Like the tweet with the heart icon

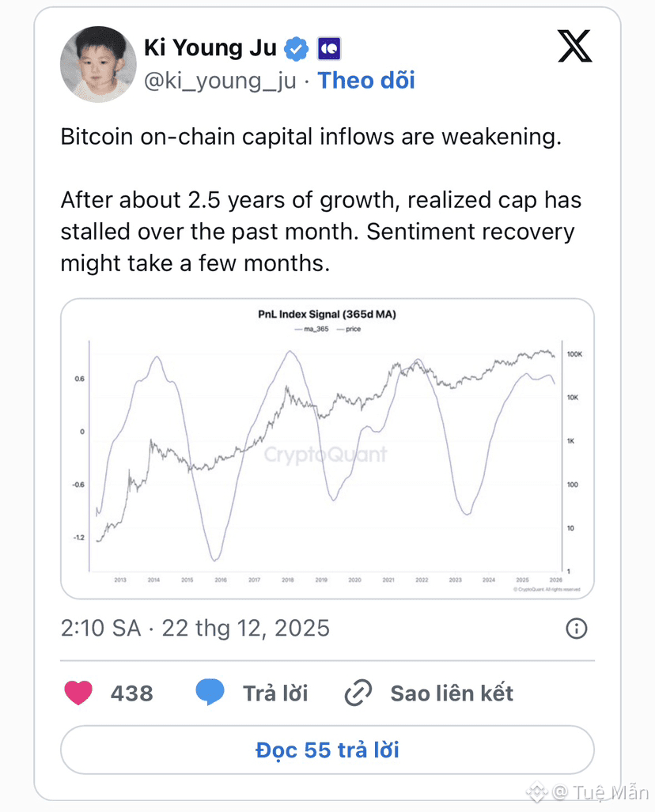[x=78, y=693]
